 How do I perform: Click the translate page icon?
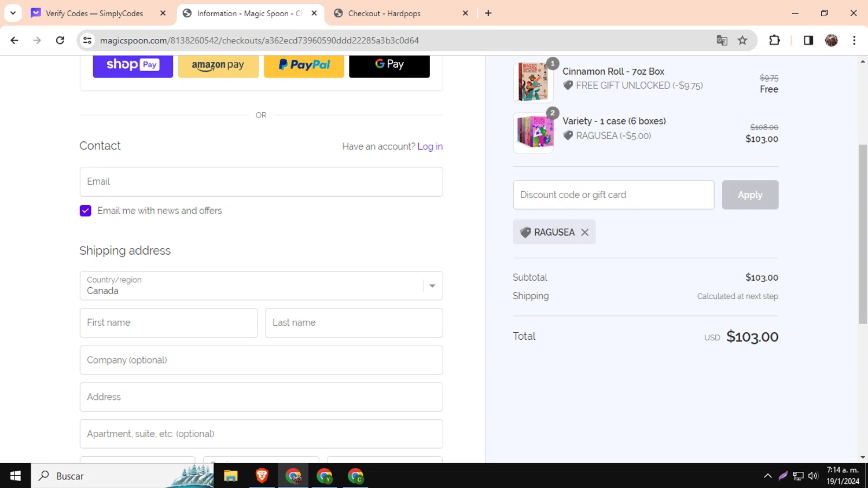pos(722,41)
